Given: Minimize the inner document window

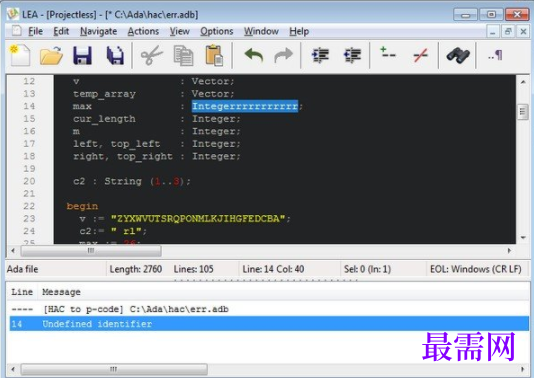Looking at the screenshot, I should point(492,32).
